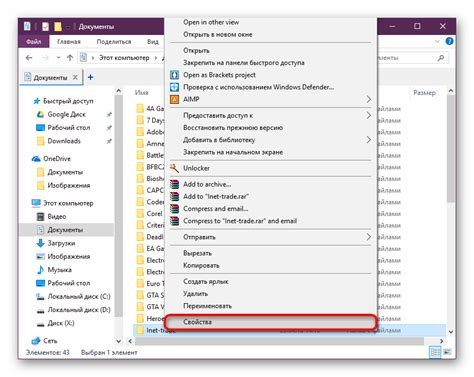Expand the Отправить submenu arrow
474x377 pixels.
pos(368,237)
